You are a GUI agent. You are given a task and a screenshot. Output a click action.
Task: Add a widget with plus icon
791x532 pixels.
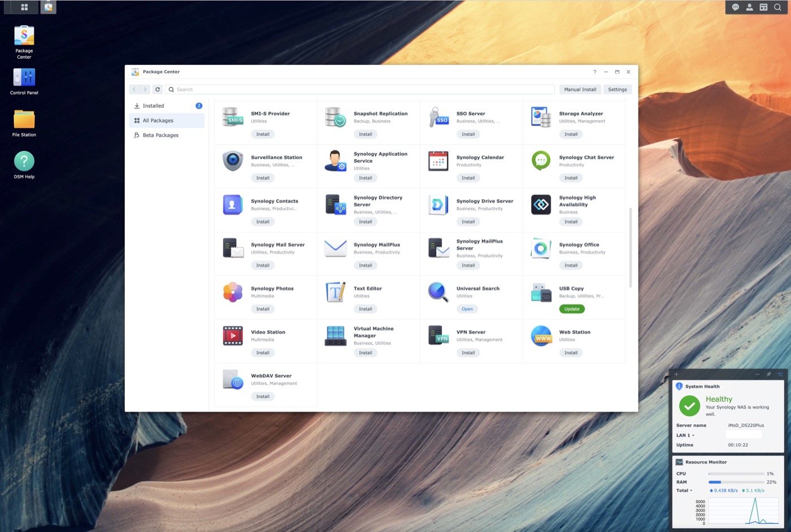pos(676,374)
